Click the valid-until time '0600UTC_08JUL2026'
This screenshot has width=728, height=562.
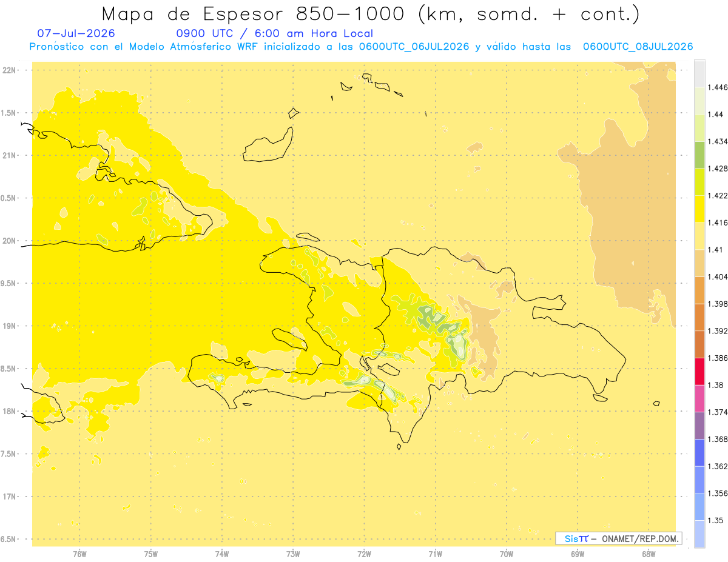point(638,47)
